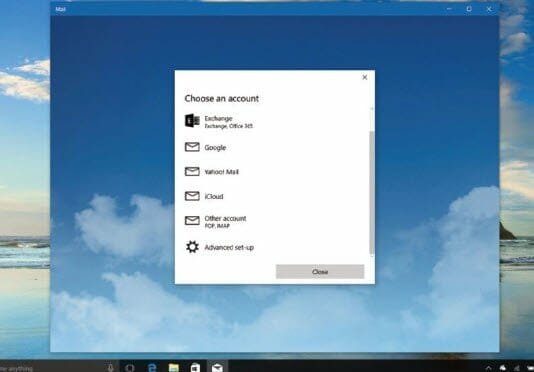Image resolution: width=534 pixels, height=372 pixels.
Task: Choose the "Other account" text label
Action: (225, 218)
